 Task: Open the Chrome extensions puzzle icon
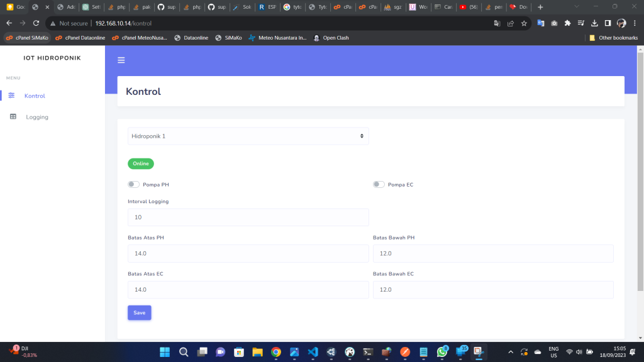tap(567, 23)
